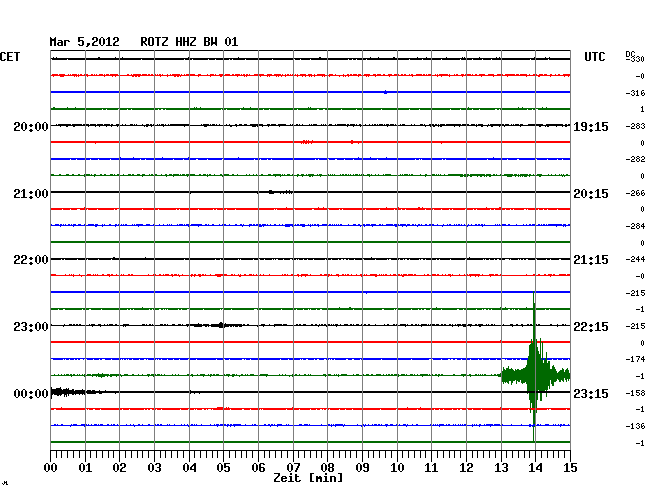Click the 22:15 UTC time label
Viewport: 650px width, 494px height.
pos(591,327)
